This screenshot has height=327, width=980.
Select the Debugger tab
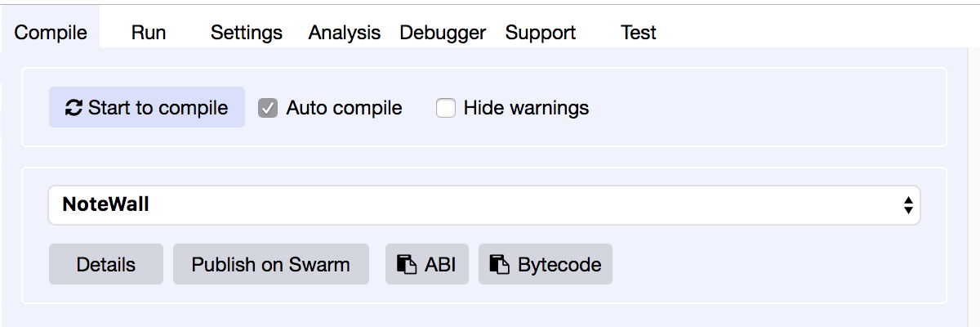click(x=442, y=33)
